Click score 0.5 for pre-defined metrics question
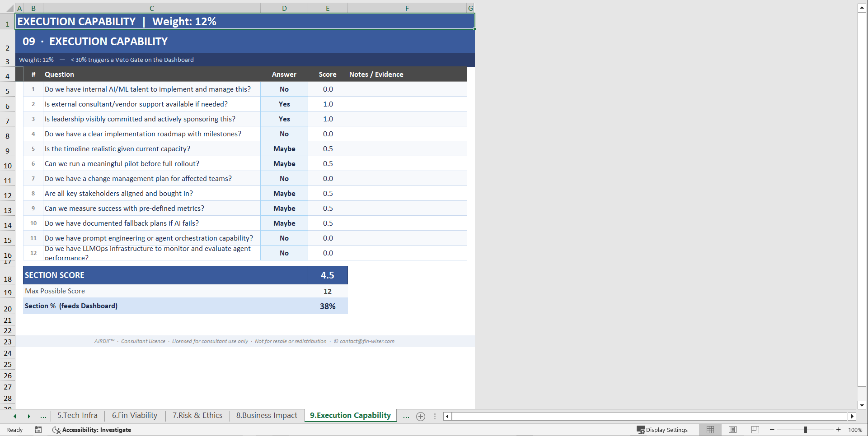Viewport: 868px width, 436px height. (328, 209)
